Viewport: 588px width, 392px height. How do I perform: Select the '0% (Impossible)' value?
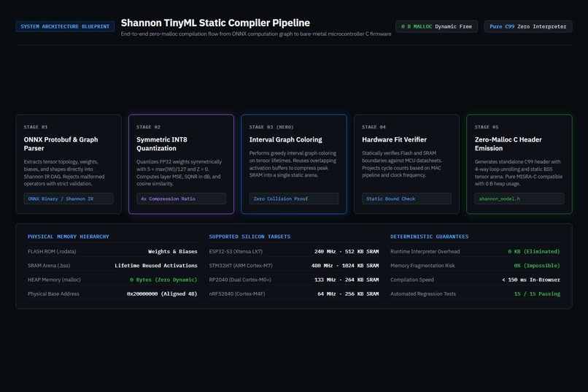pyautogui.click(x=537, y=266)
